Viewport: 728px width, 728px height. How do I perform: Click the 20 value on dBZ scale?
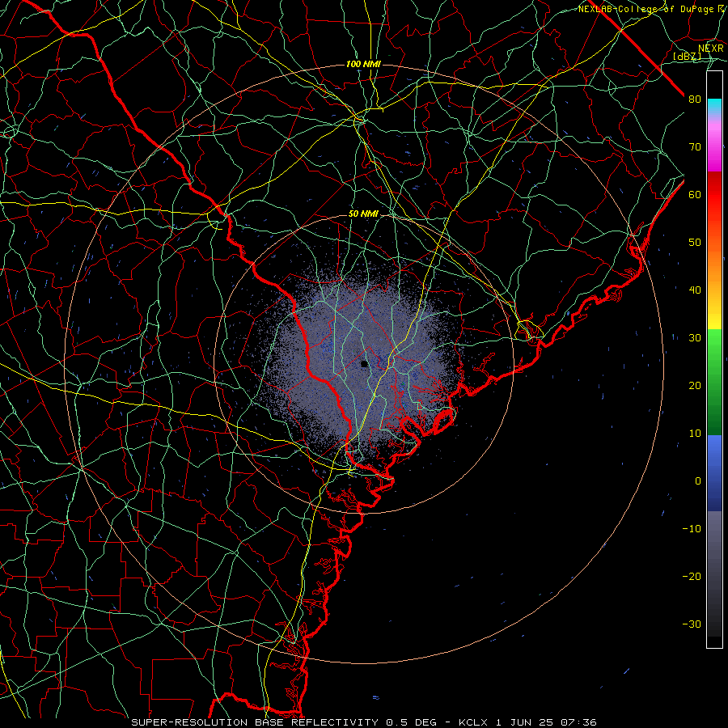(695, 386)
